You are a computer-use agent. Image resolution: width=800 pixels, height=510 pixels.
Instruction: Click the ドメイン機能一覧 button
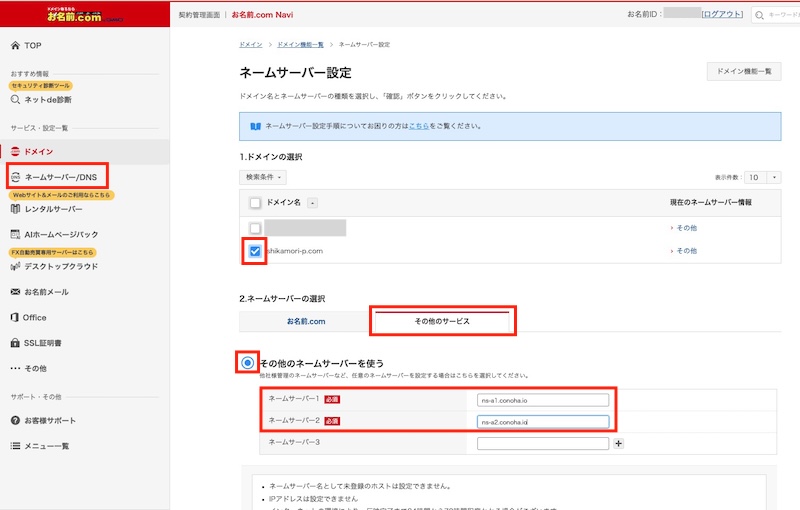[x=744, y=72]
